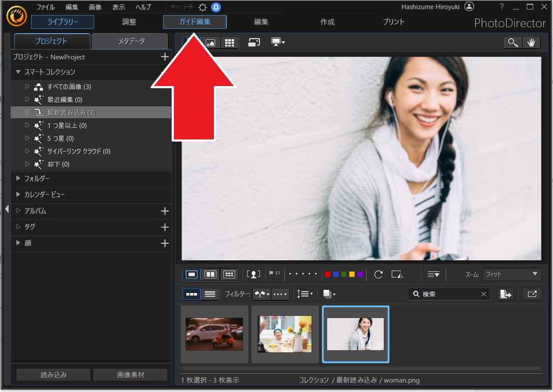Viewport: 553px width, 392px height.
Task: Switch filmstrip to thumbnail strip view
Action: tap(192, 294)
